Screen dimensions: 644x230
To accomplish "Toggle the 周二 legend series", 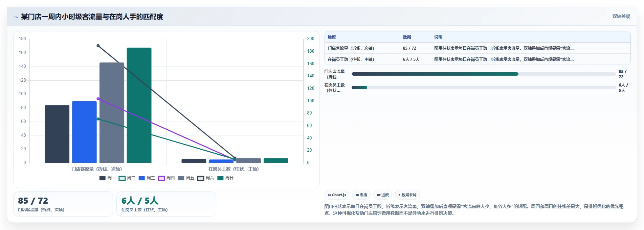I will (x=127, y=178).
